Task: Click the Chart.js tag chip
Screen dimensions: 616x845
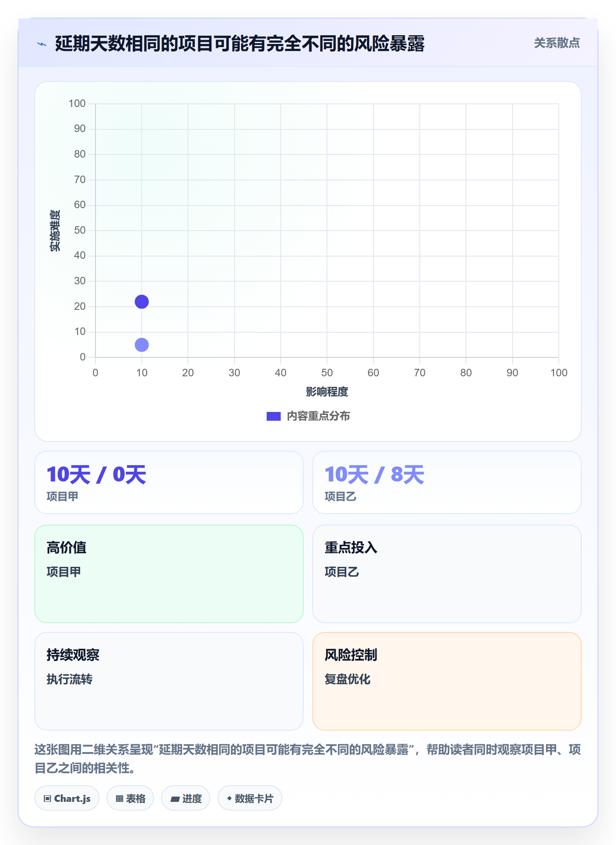Action: 67,798
